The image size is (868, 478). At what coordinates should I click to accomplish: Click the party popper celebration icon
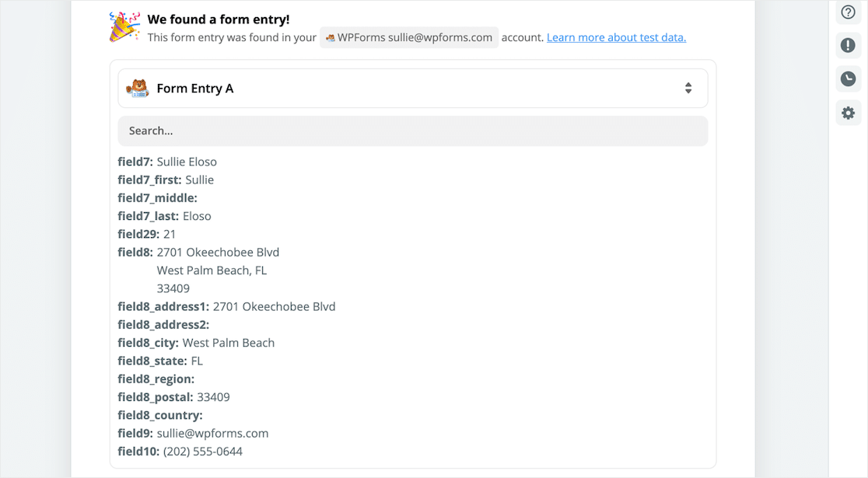click(124, 27)
